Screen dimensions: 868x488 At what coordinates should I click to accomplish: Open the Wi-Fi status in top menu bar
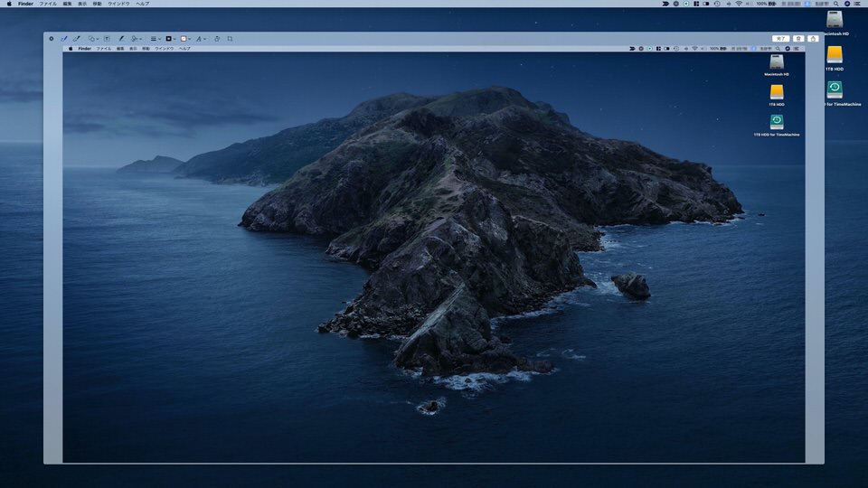click(x=739, y=4)
